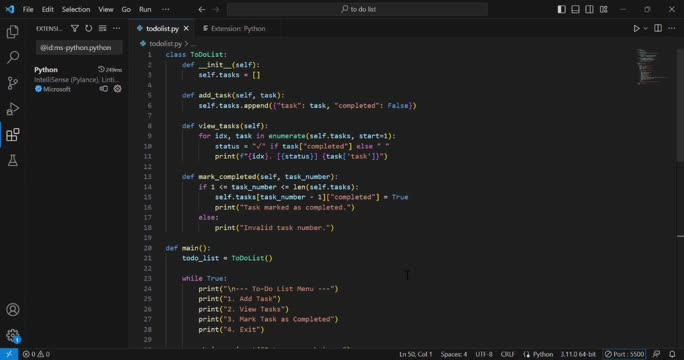The height and width of the screenshot is (360, 684).
Task: Open the Run menu
Action: (x=145, y=9)
